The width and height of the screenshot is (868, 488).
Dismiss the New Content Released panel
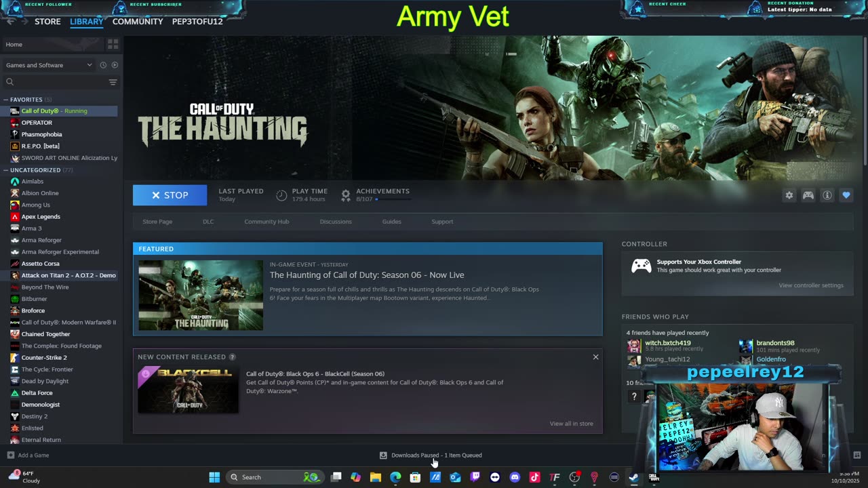(595, 357)
